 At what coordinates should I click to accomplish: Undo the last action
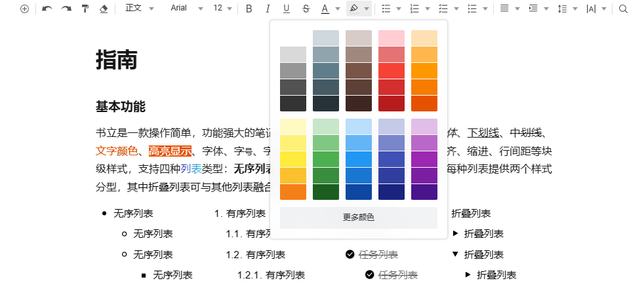pyautogui.click(x=47, y=9)
